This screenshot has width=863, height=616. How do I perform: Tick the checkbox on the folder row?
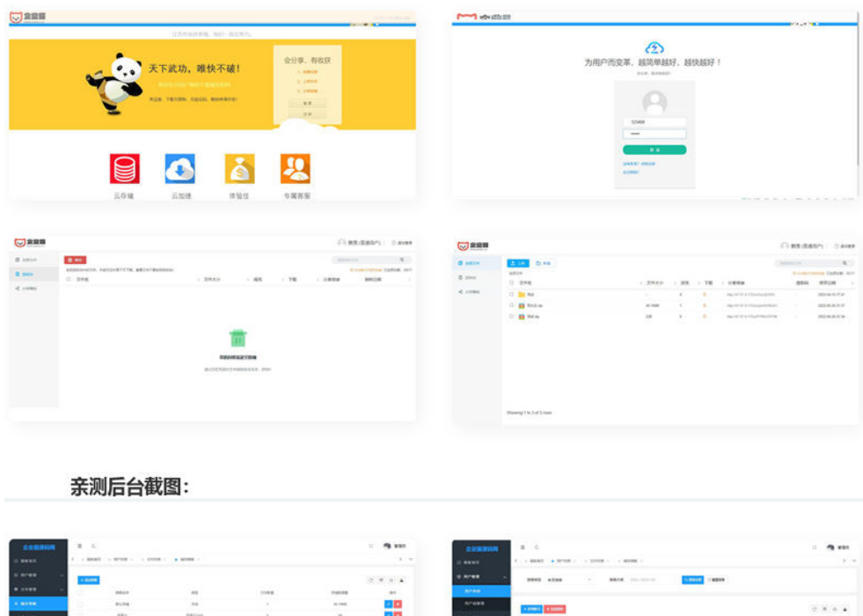coord(511,295)
